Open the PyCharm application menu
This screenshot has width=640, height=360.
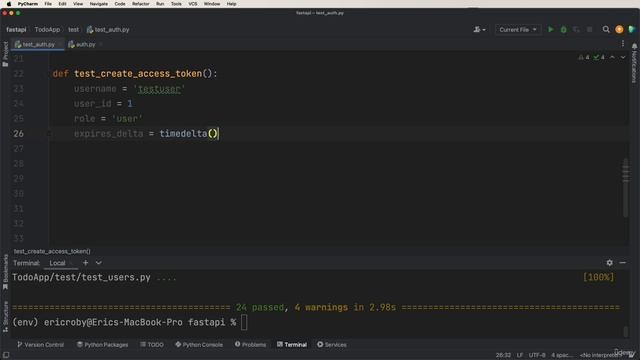pyautogui.click(x=28, y=4)
